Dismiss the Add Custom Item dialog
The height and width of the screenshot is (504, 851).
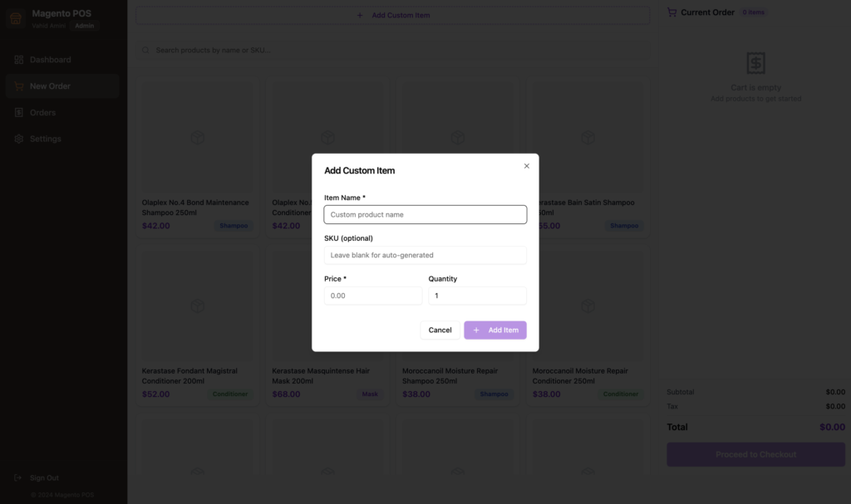pyautogui.click(x=526, y=166)
